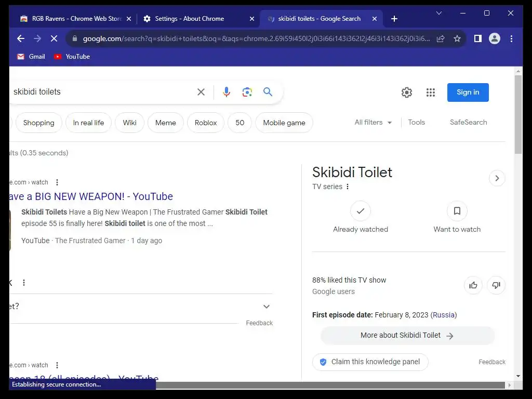Filter results by In real life
The image size is (532, 399).
[88, 123]
